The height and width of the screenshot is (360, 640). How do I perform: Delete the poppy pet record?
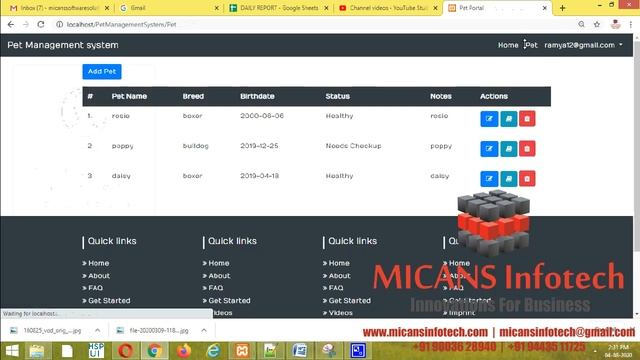click(x=527, y=149)
